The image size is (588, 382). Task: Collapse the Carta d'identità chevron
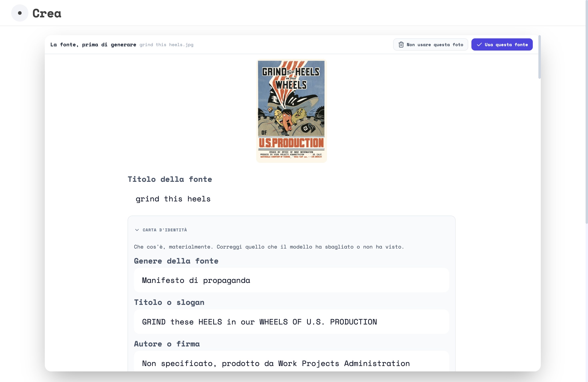tap(137, 230)
